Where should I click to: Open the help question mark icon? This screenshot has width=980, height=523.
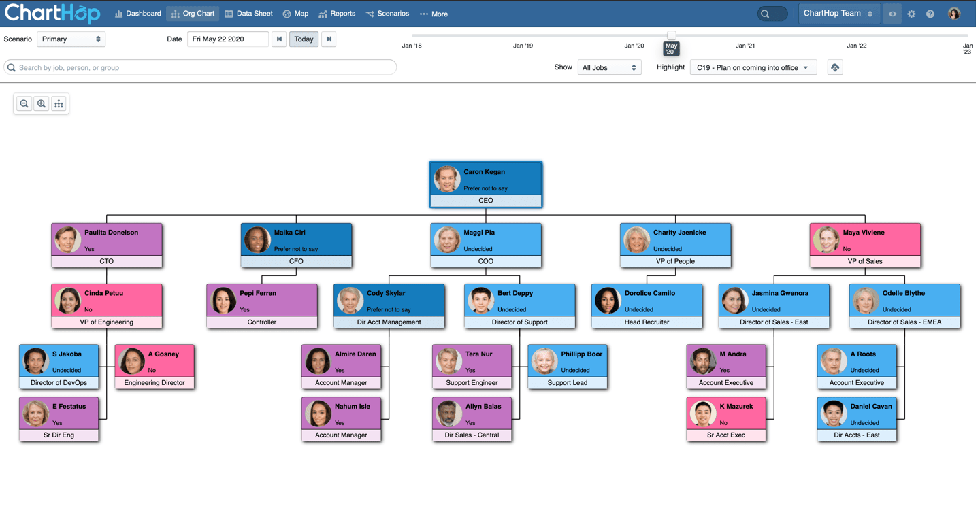[x=930, y=14]
